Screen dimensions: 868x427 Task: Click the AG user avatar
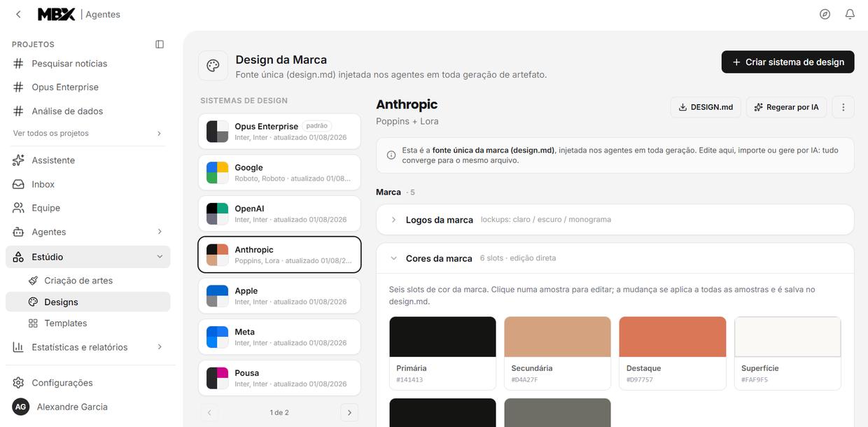coord(21,407)
